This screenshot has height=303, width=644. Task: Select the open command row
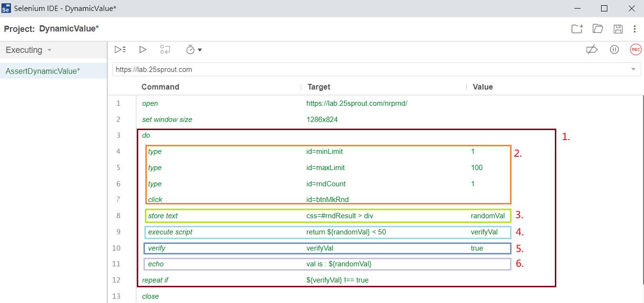click(x=376, y=103)
